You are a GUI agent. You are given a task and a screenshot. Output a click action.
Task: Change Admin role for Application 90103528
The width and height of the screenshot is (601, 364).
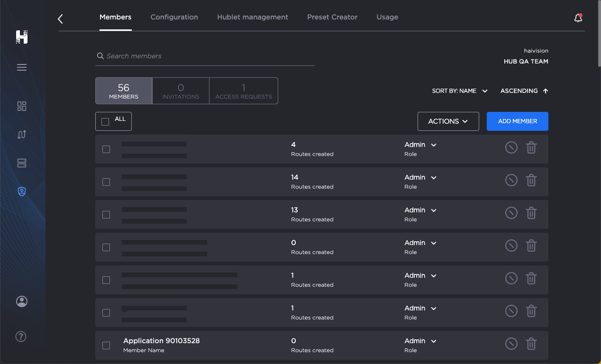coord(420,341)
